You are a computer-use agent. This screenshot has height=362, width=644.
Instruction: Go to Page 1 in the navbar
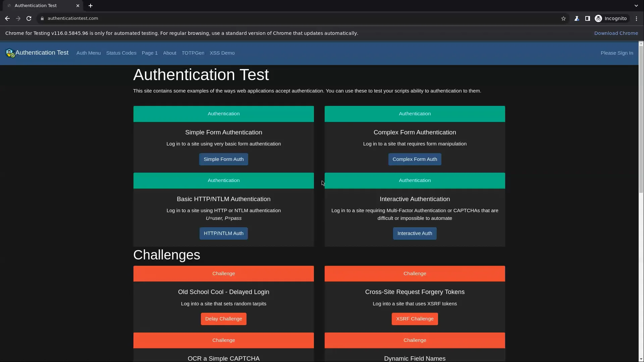150,53
